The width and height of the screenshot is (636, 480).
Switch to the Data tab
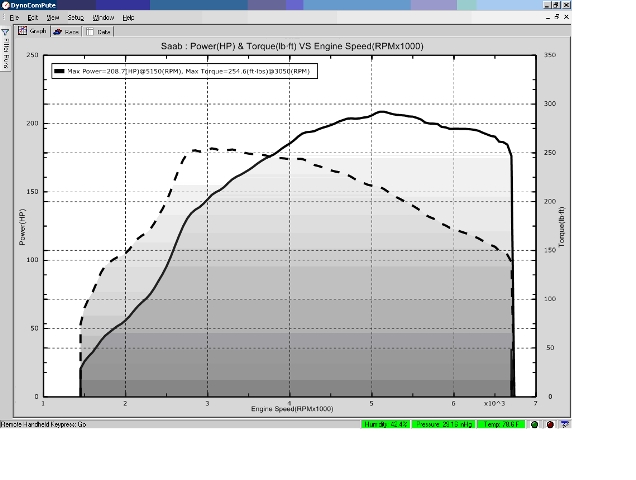click(x=98, y=31)
